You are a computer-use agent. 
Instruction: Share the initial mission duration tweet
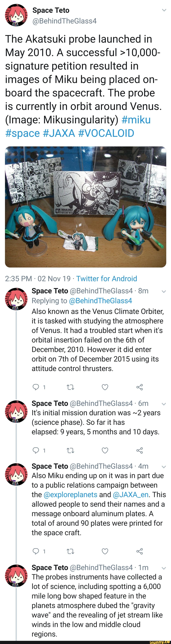(x=139, y=450)
